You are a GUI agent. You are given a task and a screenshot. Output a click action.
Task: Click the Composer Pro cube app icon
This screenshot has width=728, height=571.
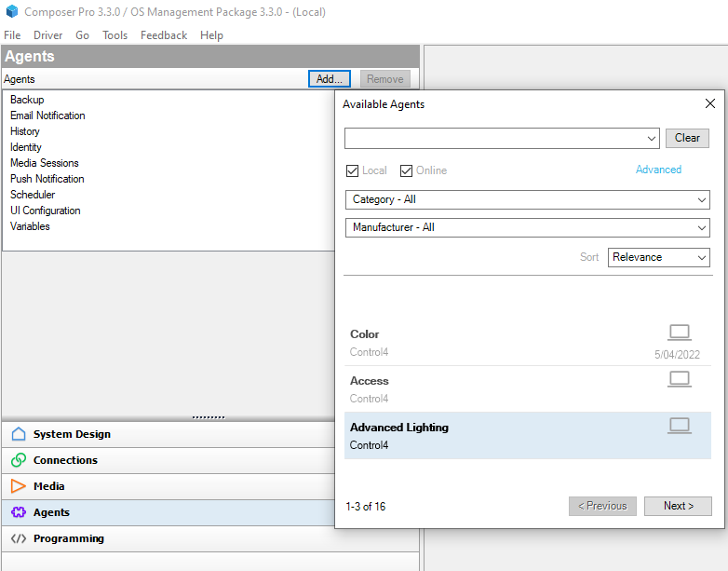point(11,11)
